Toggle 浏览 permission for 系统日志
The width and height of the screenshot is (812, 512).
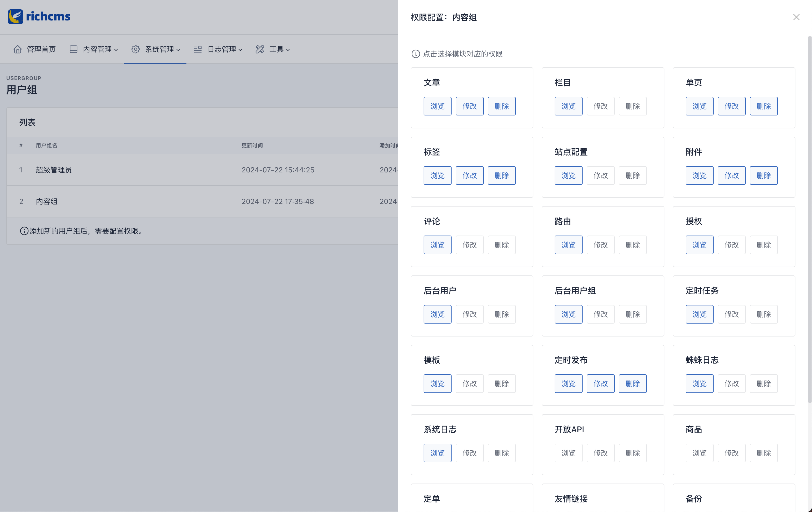point(437,453)
